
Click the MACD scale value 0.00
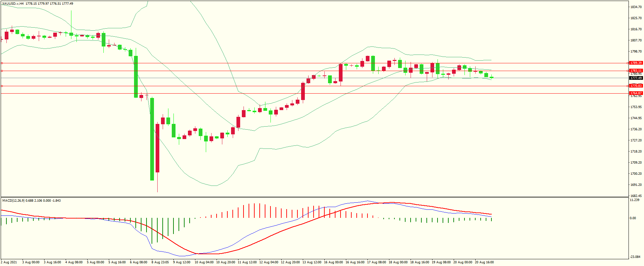pos(633,218)
